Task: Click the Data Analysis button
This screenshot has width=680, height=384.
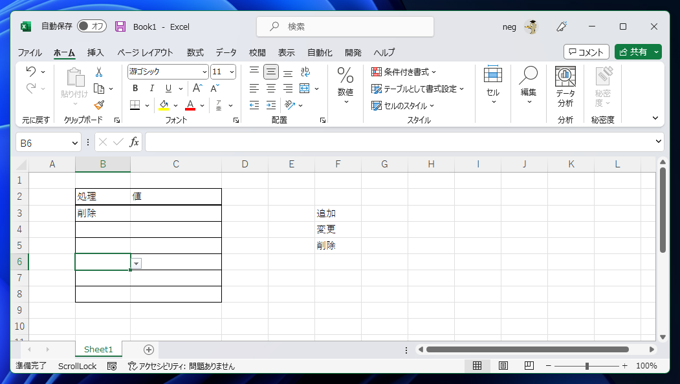Action: (x=565, y=87)
